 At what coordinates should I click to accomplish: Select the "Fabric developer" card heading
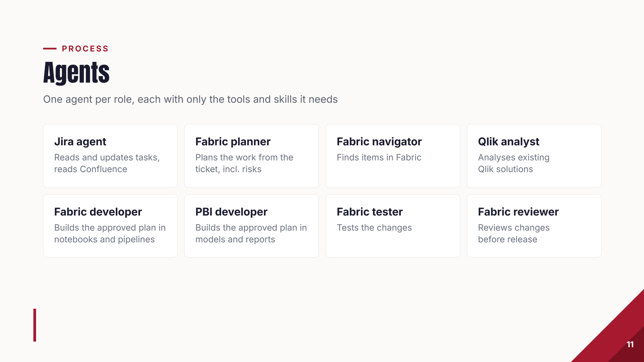tap(98, 212)
